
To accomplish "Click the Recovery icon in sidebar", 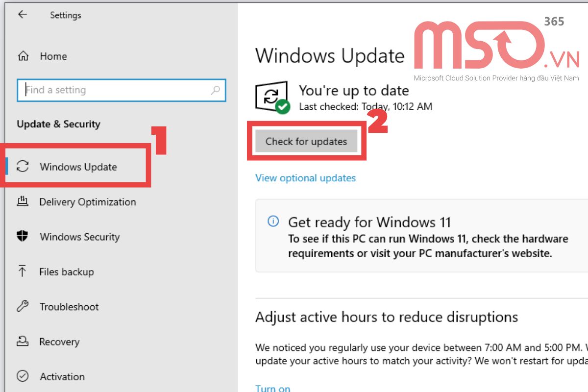I will 23,342.
